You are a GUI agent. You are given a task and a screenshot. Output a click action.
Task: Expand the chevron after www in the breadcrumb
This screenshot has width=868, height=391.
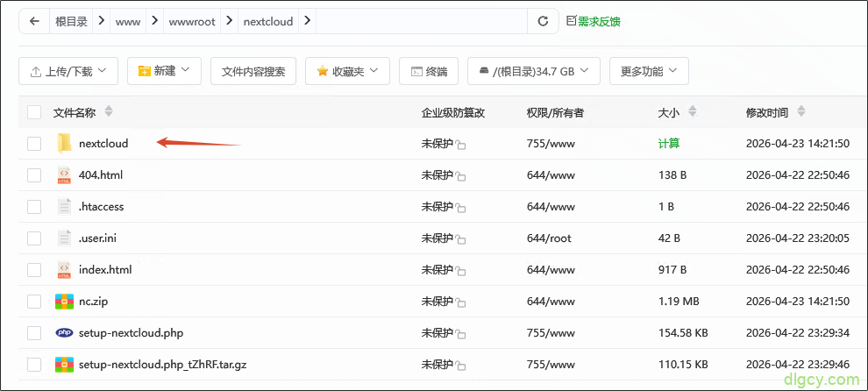(155, 22)
